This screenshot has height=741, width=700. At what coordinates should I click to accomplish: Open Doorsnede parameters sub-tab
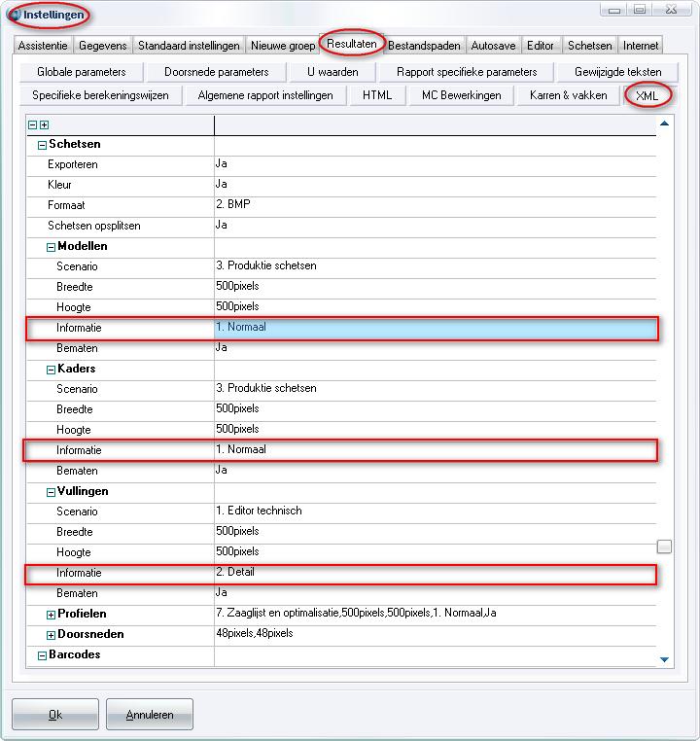pyautogui.click(x=217, y=72)
